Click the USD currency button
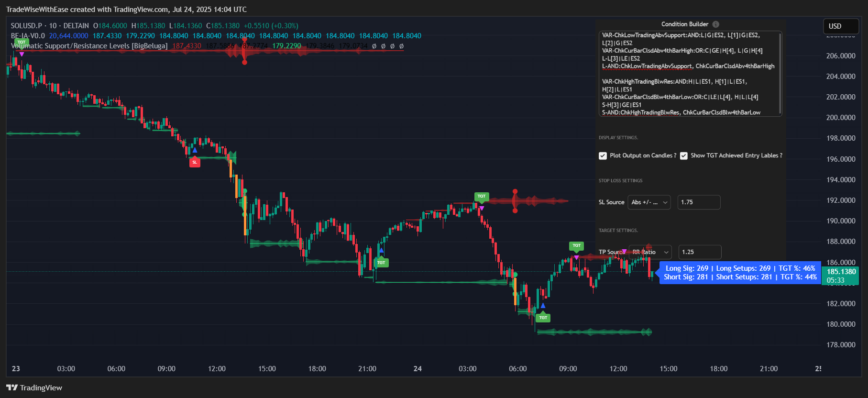This screenshot has width=868, height=398. pyautogui.click(x=841, y=26)
